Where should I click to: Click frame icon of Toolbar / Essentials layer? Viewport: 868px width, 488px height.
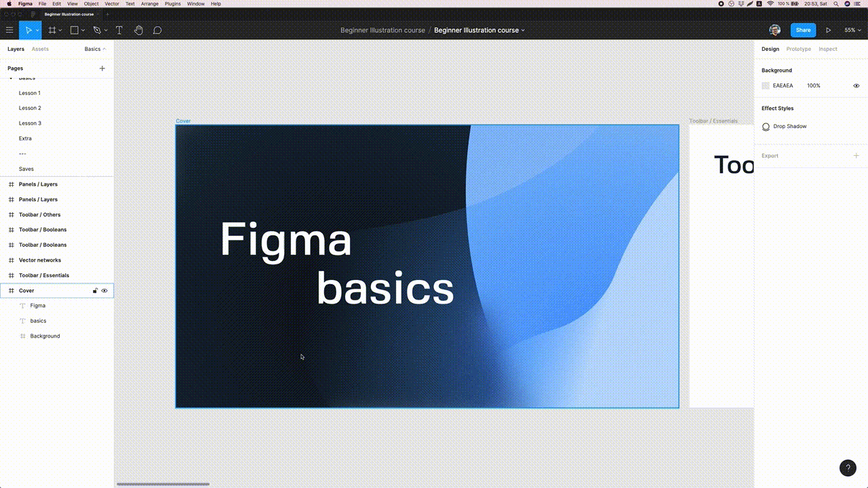[11, 275]
